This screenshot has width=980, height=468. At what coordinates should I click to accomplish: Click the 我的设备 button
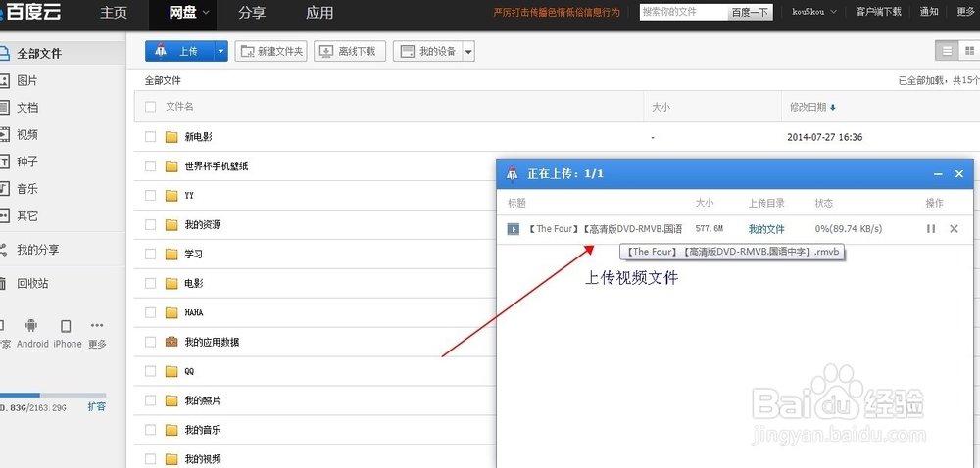click(x=428, y=51)
